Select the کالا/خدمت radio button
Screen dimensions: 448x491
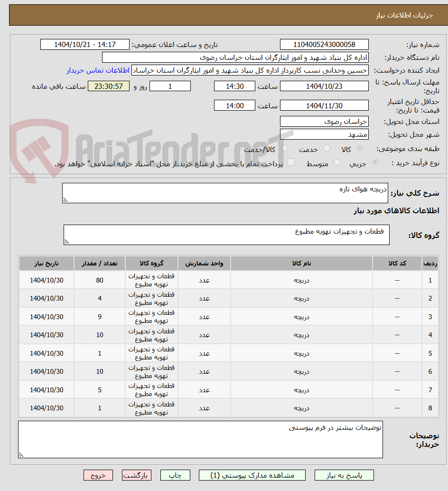pyautogui.click(x=284, y=148)
